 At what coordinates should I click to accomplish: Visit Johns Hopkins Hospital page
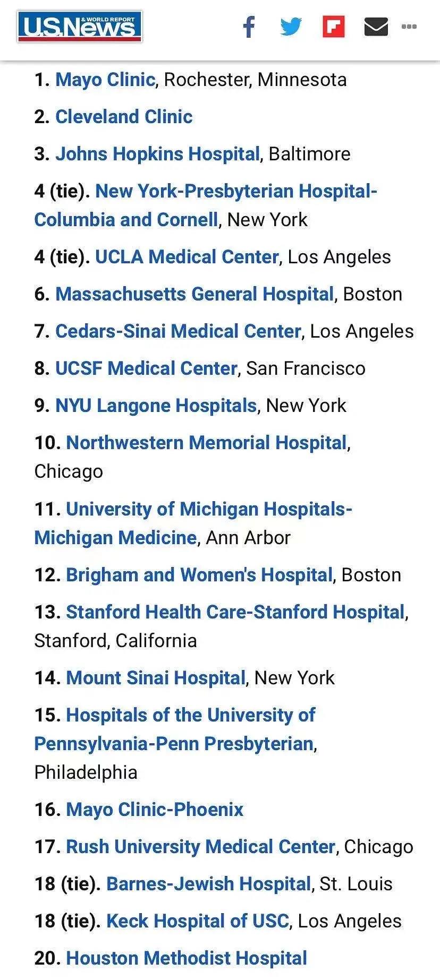click(157, 154)
